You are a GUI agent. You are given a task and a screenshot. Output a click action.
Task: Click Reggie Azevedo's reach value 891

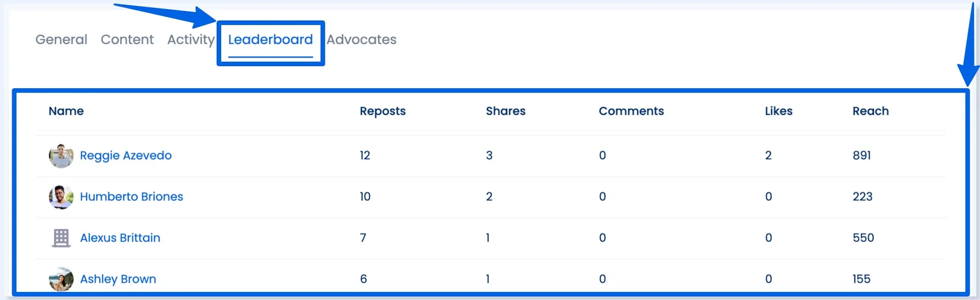pos(862,156)
